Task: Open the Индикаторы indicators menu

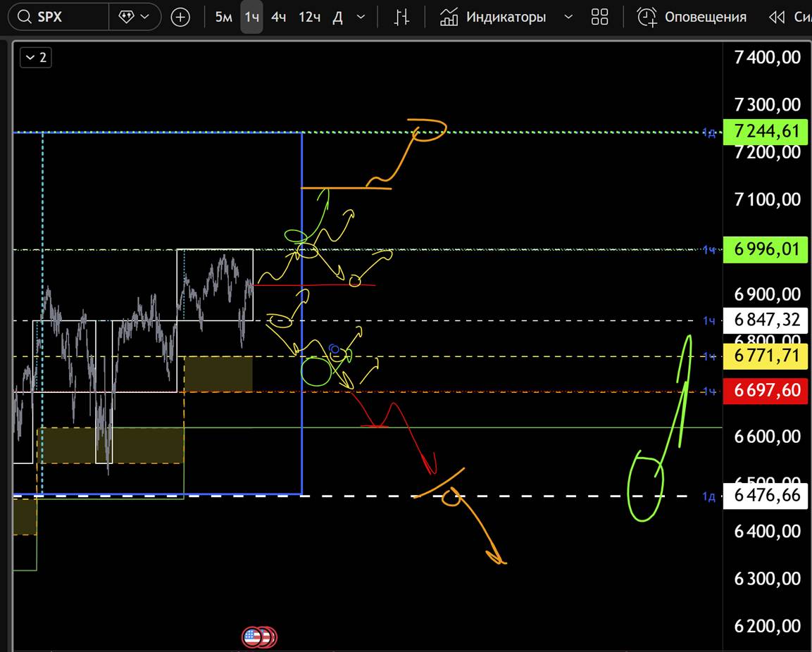Action: tap(506, 17)
